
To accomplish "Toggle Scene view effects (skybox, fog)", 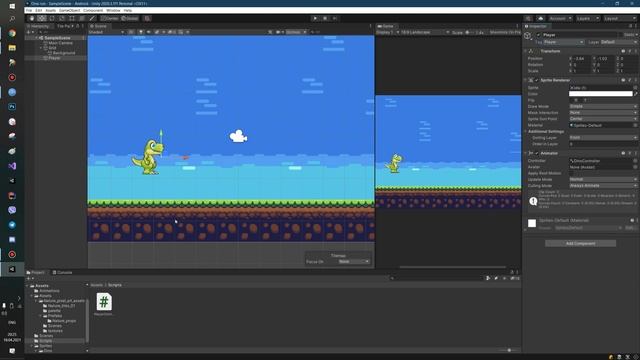I will click(x=158, y=32).
